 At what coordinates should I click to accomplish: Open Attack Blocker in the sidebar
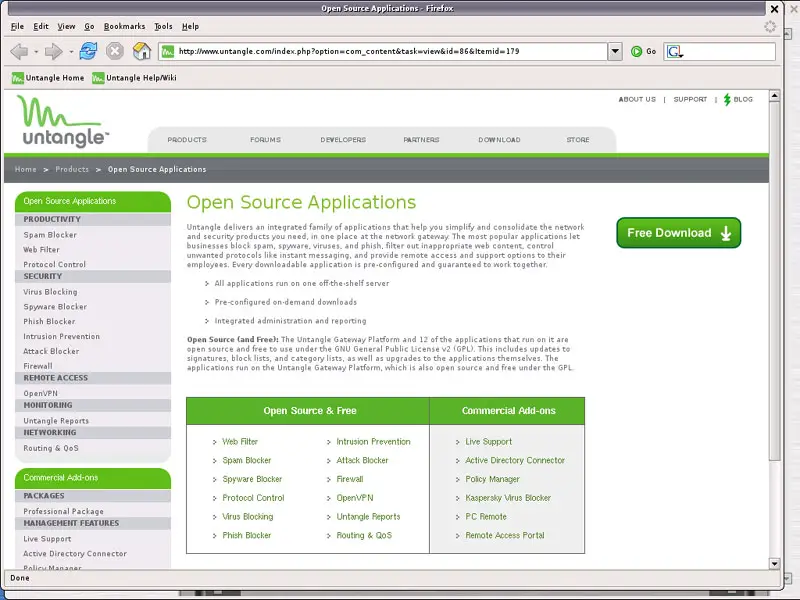point(51,352)
